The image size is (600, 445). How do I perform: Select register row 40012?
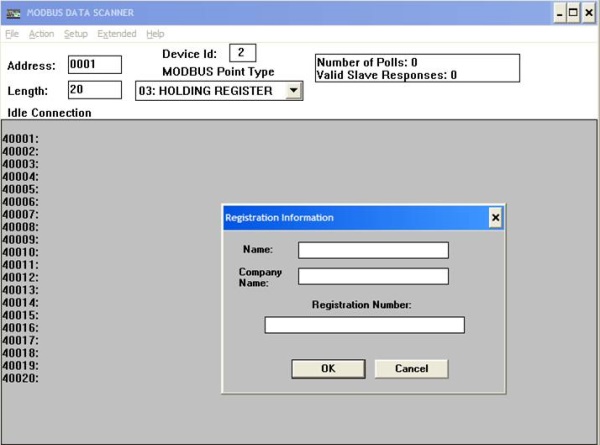[21, 277]
